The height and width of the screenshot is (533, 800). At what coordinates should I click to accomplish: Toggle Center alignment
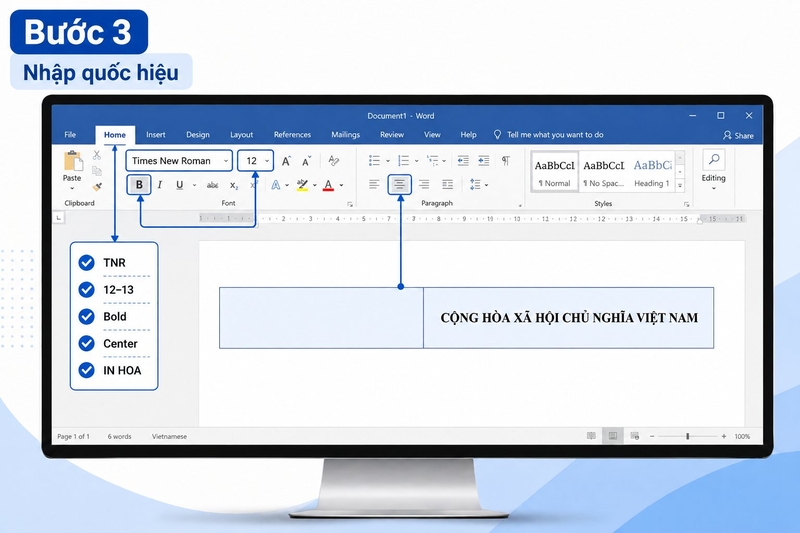[x=399, y=184]
